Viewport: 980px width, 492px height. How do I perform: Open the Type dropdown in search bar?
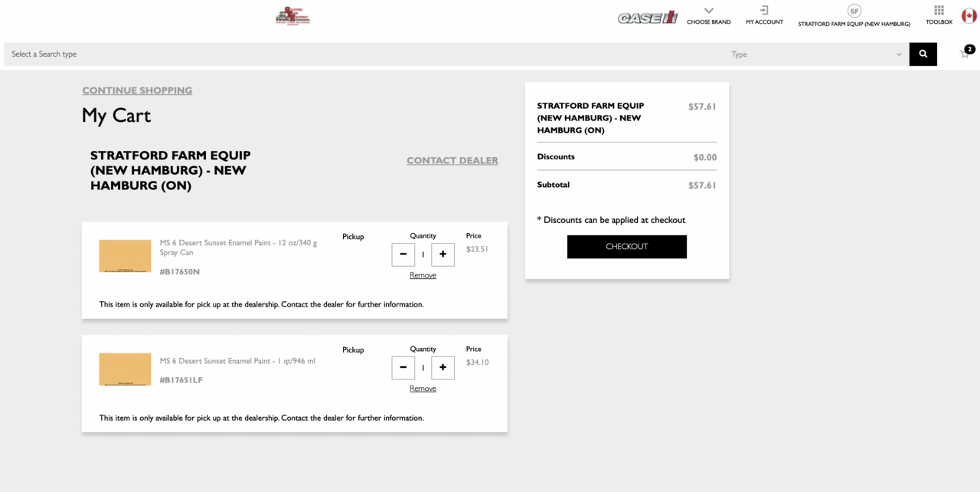pyautogui.click(x=815, y=54)
